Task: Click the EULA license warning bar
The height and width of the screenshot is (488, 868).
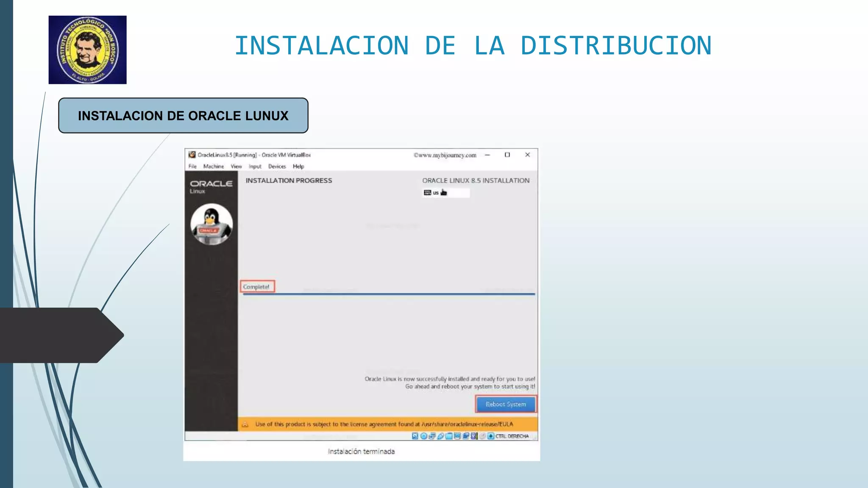Action: [x=388, y=424]
